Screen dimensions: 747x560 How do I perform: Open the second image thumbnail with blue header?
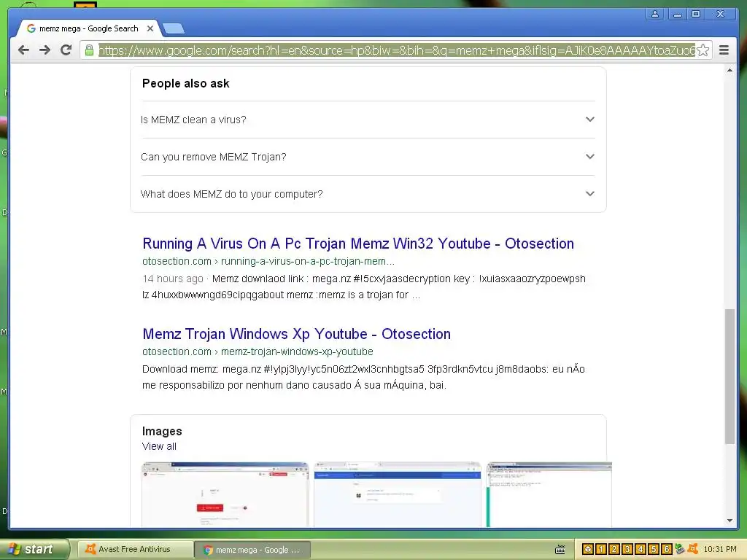coord(398,494)
